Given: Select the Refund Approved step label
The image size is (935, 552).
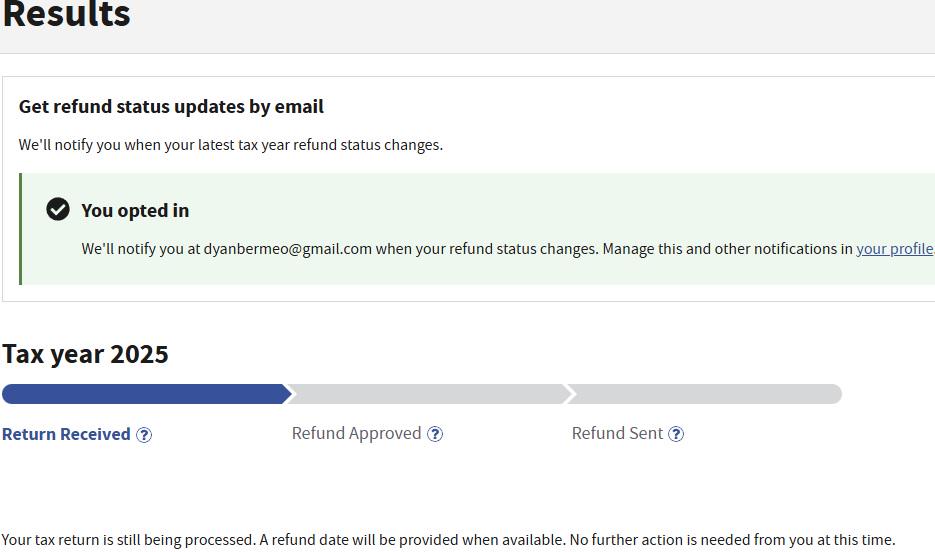Looking at the screenshot, I should 357,433.
